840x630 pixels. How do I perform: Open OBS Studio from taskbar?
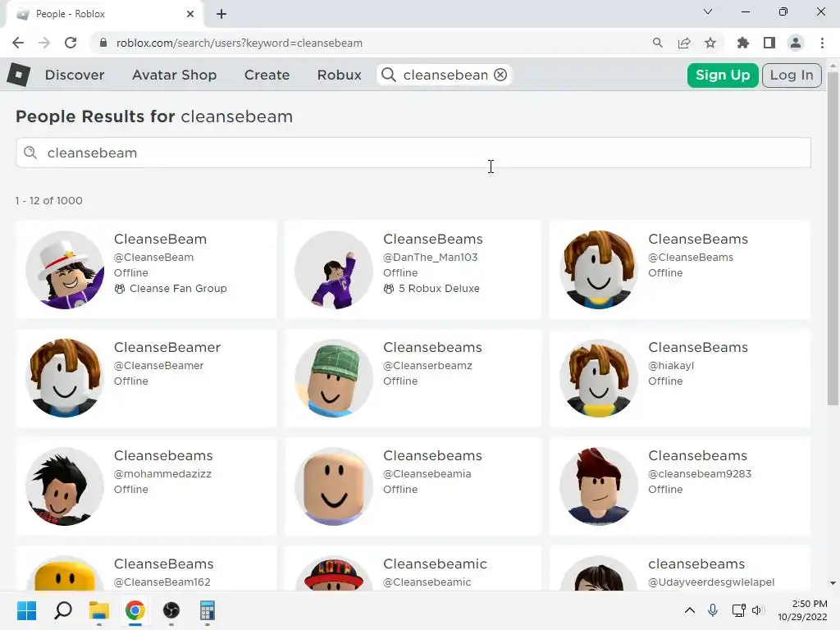tap(171, 610)
